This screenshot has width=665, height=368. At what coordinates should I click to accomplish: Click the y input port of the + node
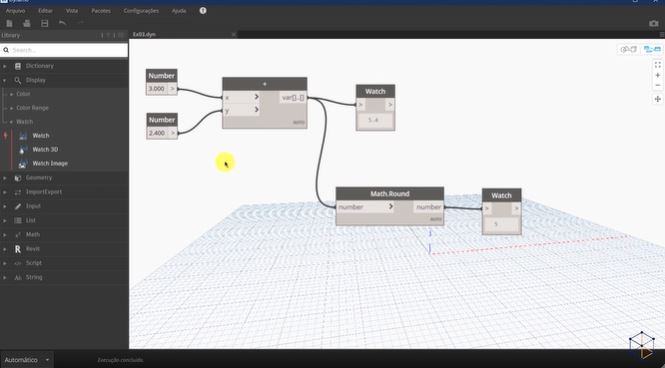click(241, 110)
